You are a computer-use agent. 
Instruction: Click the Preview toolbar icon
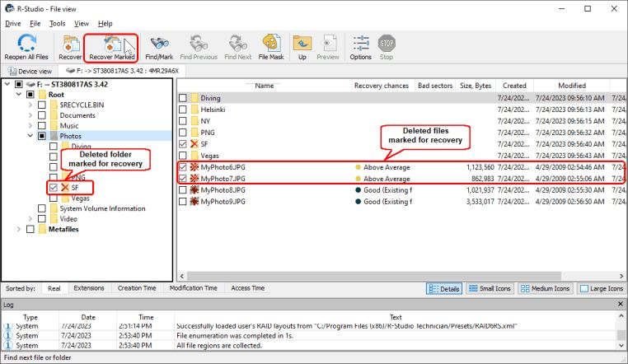[328, 43]
